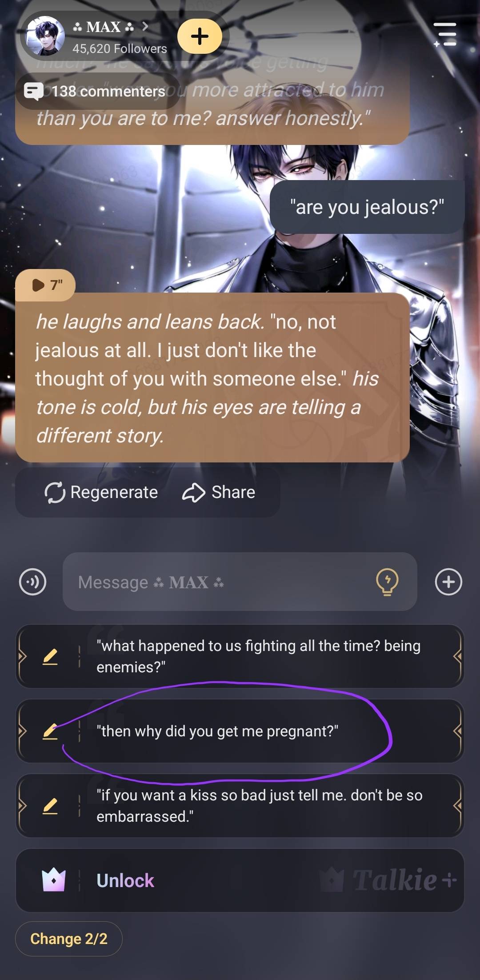Share the latest character reply
This screenshot has height=980, width=480.
point(219,492)
